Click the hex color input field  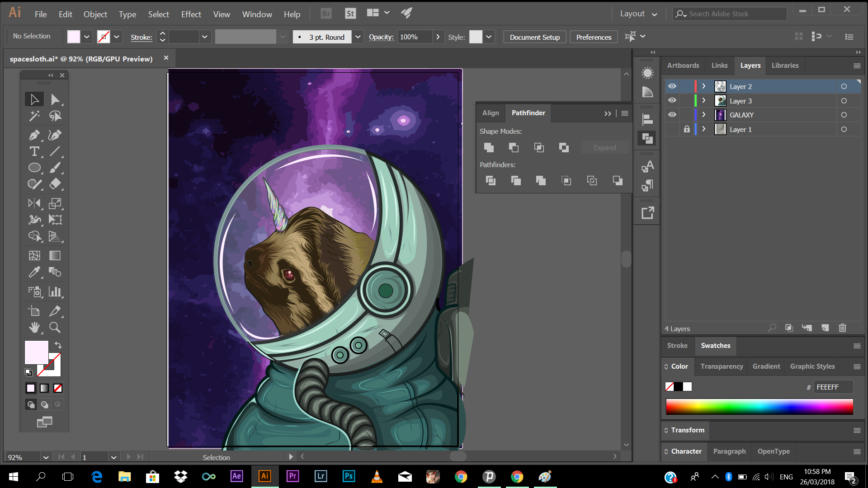(833, 387)
